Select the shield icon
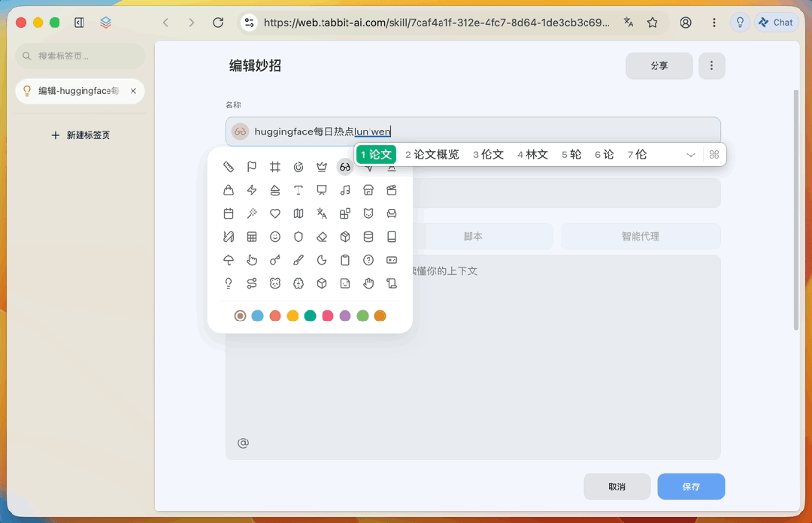 (x=298, y=237)
